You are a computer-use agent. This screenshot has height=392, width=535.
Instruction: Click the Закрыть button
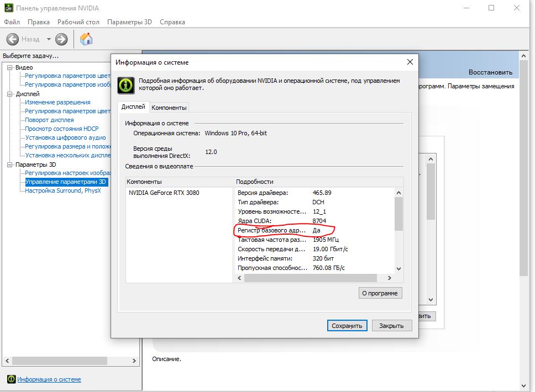392,326
